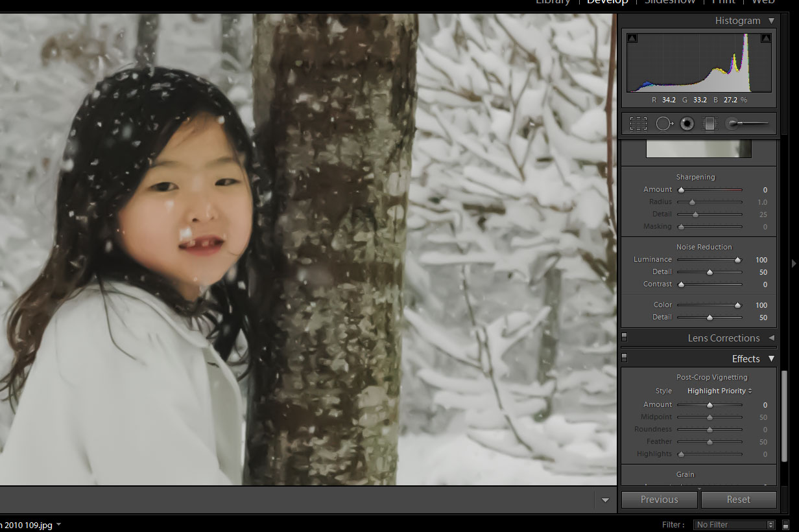Open the No Filter dropdown
Viewport: 799px width, 532px height.
tap(734, 524)
